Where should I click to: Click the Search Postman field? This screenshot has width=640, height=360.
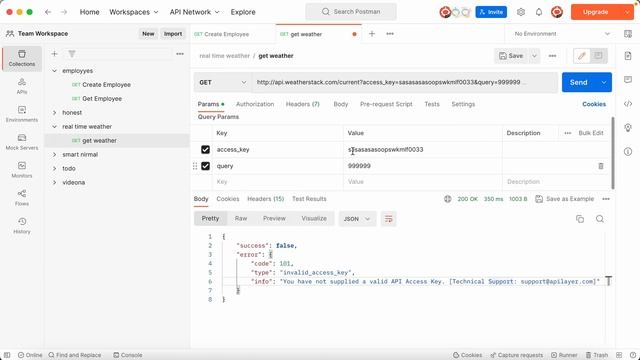click(x=351, y=12)
